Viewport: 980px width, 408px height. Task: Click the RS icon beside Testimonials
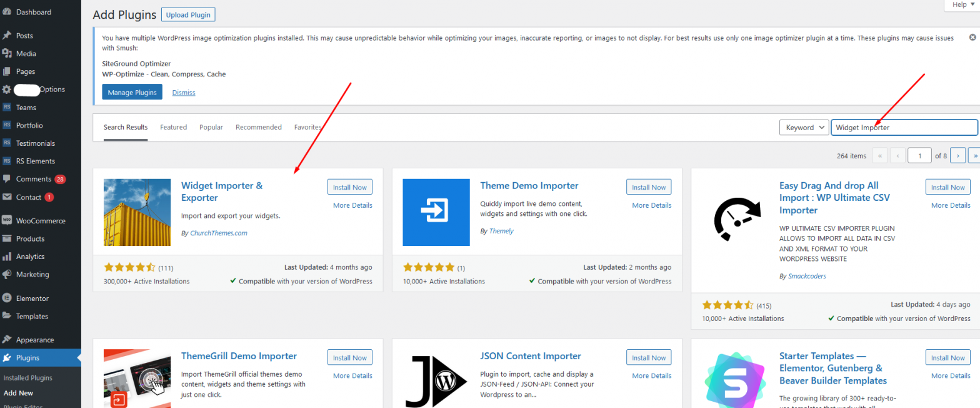[x=7, y=143]
